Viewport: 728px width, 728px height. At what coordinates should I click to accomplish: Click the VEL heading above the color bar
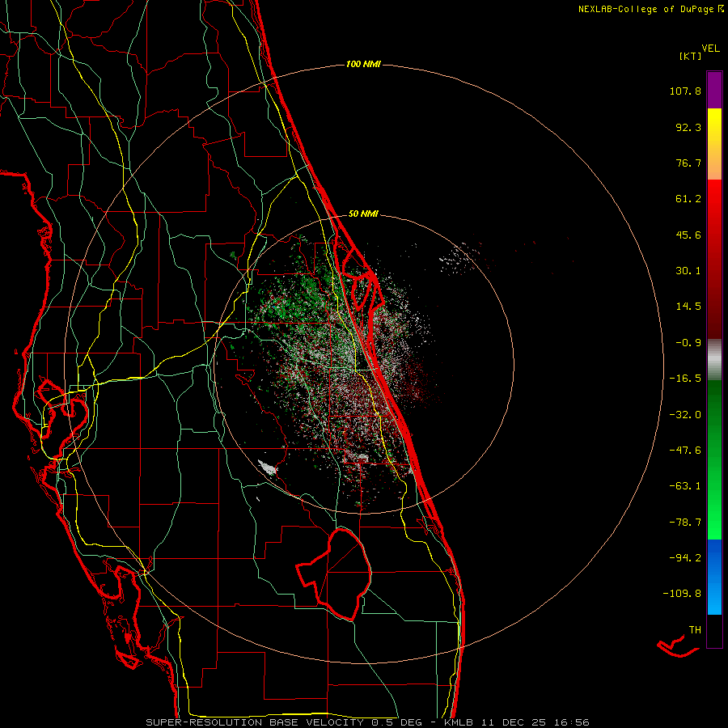click(711, 48)
